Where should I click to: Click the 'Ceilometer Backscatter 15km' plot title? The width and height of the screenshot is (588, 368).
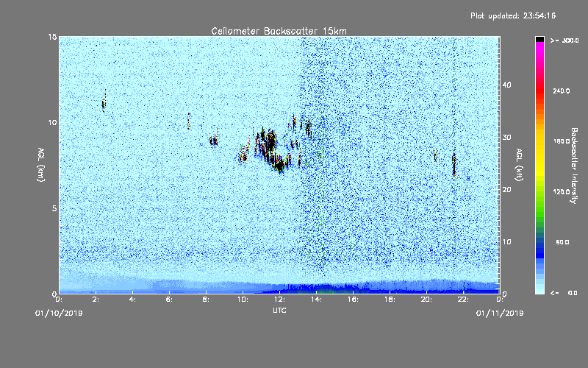(x=279, y=31)
